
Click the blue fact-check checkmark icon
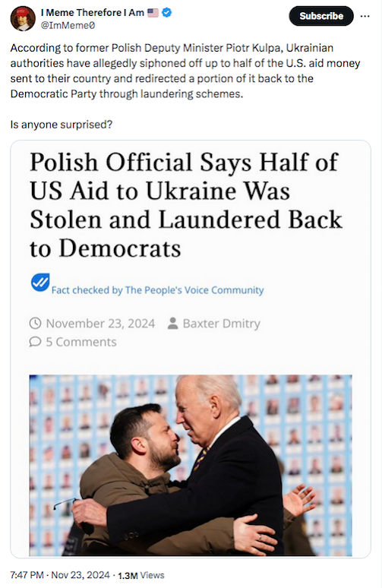40,283
